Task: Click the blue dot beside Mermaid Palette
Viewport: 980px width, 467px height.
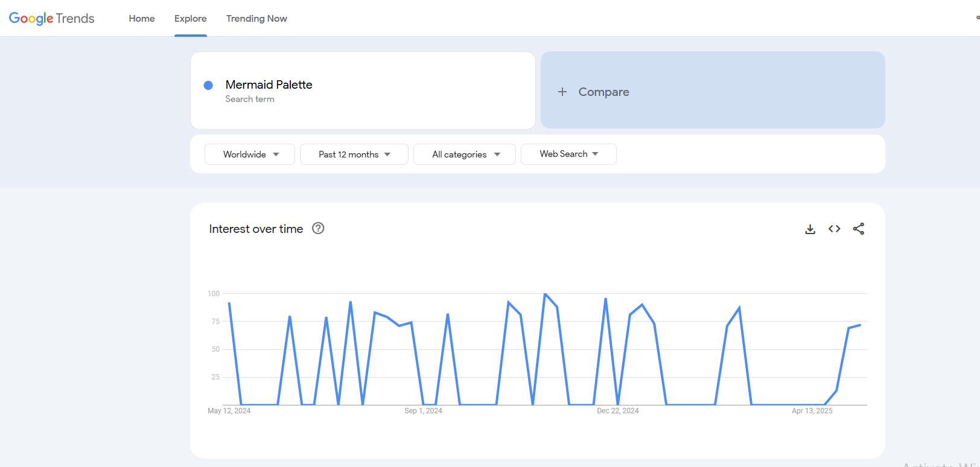Action: point(208,85)
